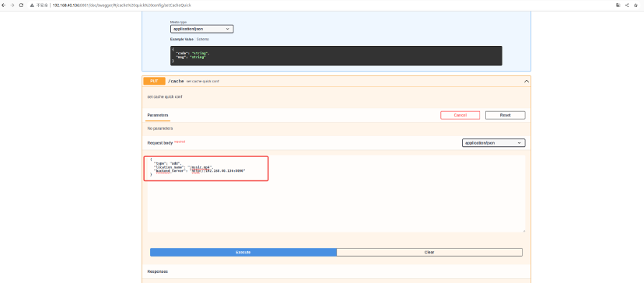Click the orange PUT method badge
The height and width of the screenshot is (283, 644).
click(154, 82)
